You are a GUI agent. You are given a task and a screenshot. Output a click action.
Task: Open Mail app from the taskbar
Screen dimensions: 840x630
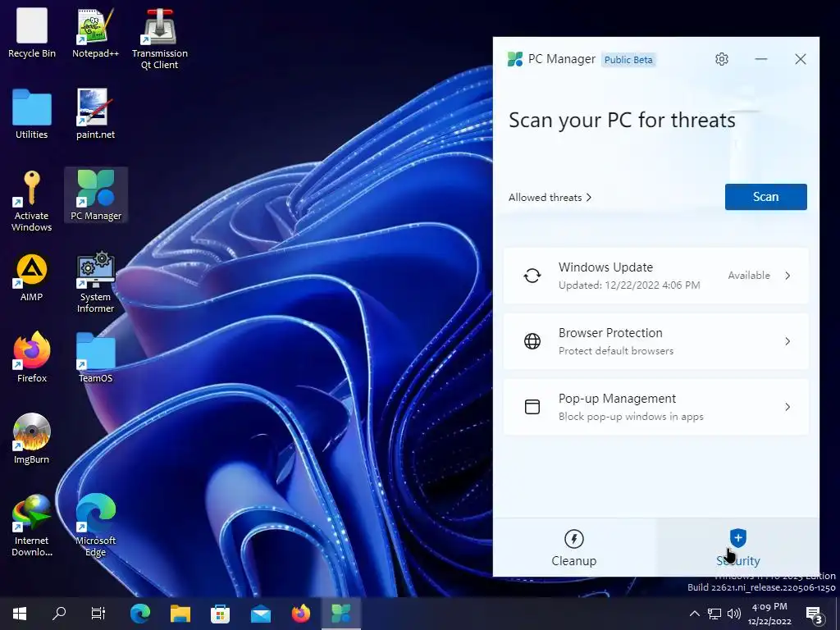[261, 614]
